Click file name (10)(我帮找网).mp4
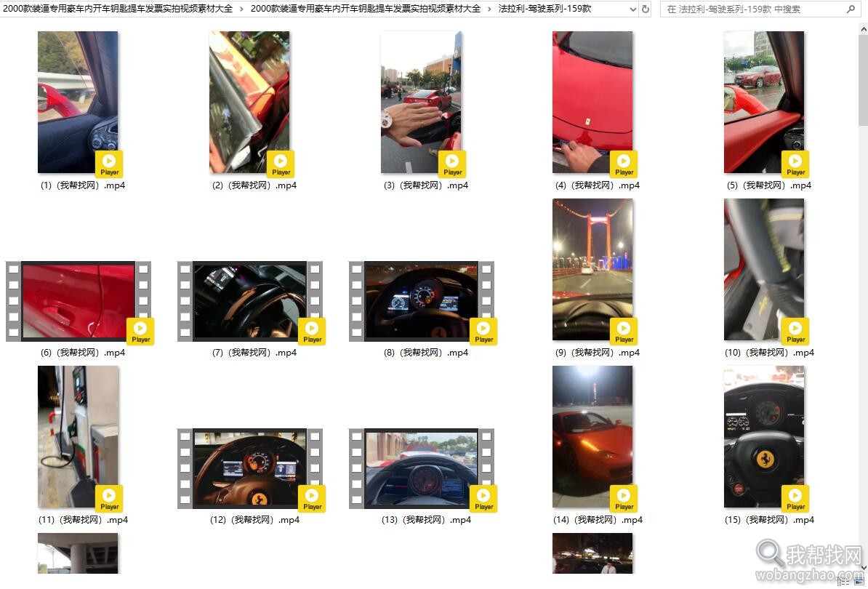The image size is (868, 589). coord(769,353)
